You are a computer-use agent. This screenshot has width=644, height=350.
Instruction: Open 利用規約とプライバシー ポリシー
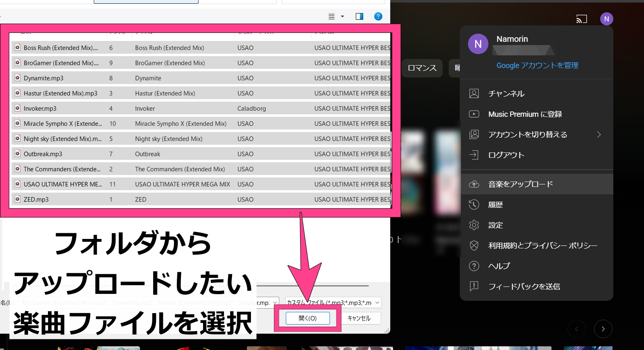pos(537,245)
